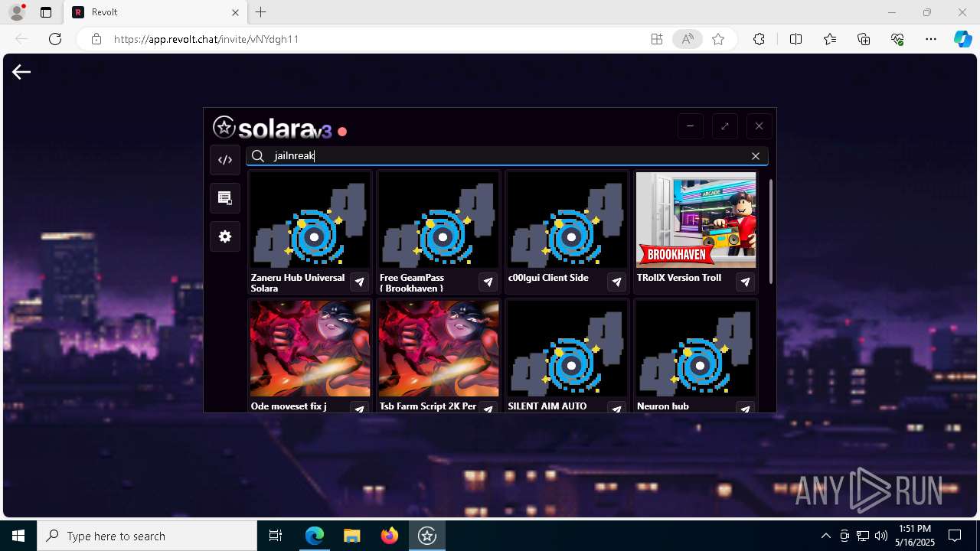The width and height of the screenshot is (980, 551).
Task: Click the address bar URL
Action: [x=206, y=39]
